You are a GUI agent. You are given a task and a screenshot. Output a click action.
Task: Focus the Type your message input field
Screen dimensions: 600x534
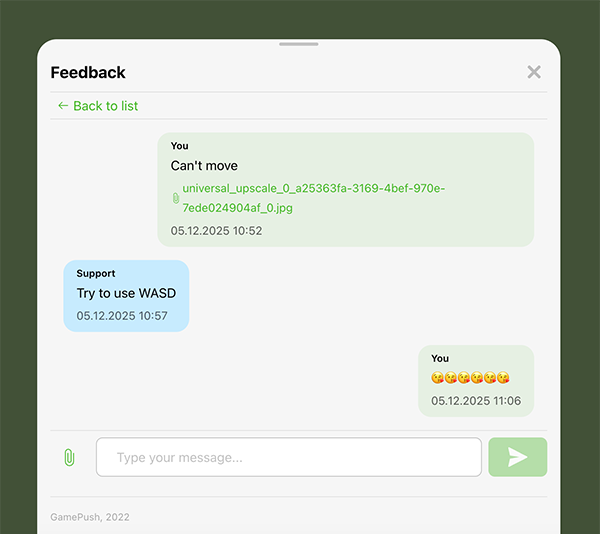289,457
